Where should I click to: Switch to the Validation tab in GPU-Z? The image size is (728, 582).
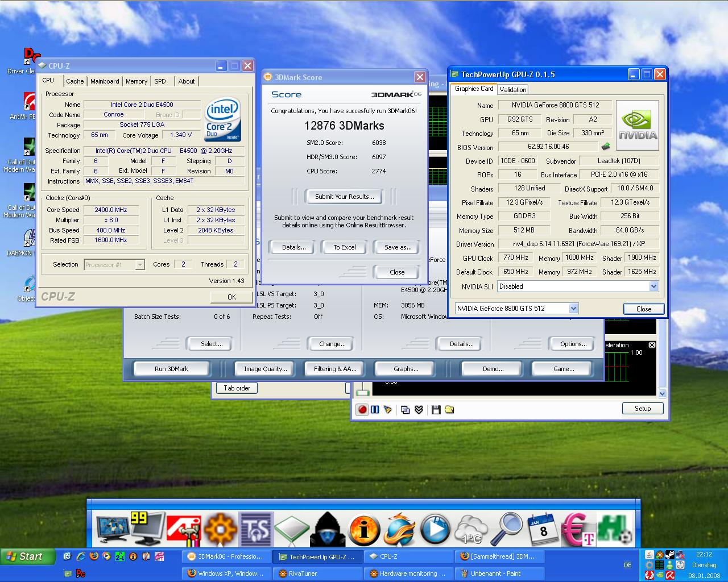click(x=513, y=89)
